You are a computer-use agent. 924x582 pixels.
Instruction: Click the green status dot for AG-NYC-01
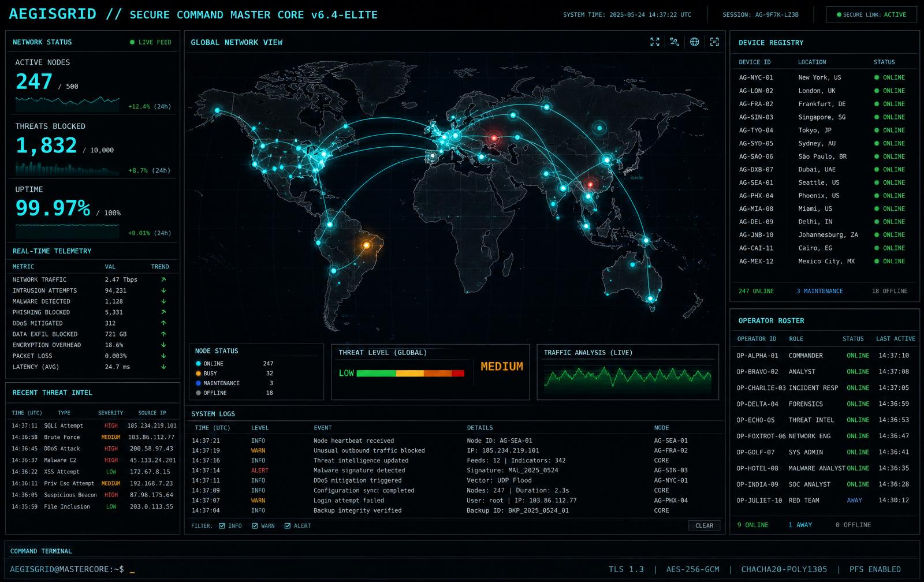(877, 77)
